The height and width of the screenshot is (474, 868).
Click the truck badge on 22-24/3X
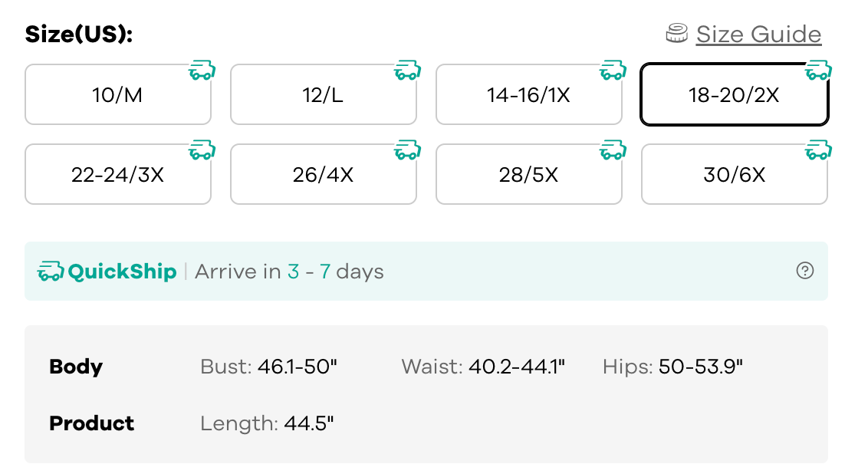click(202, 150)
